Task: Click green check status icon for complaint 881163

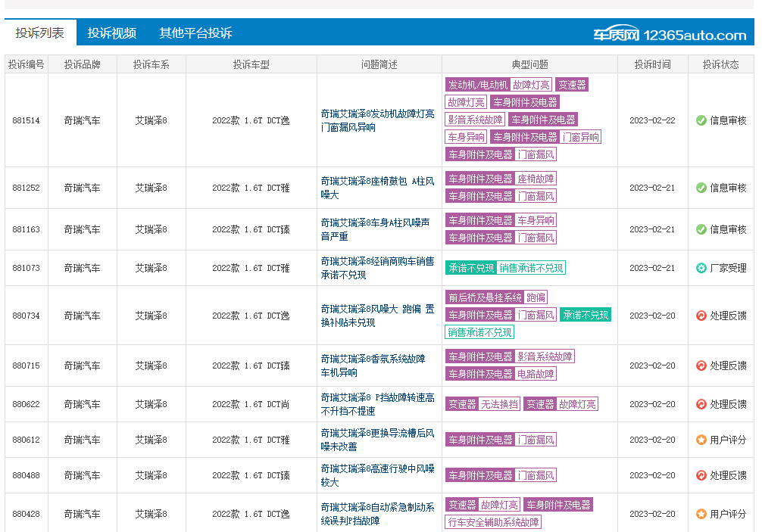Action: tap(701, 229)
